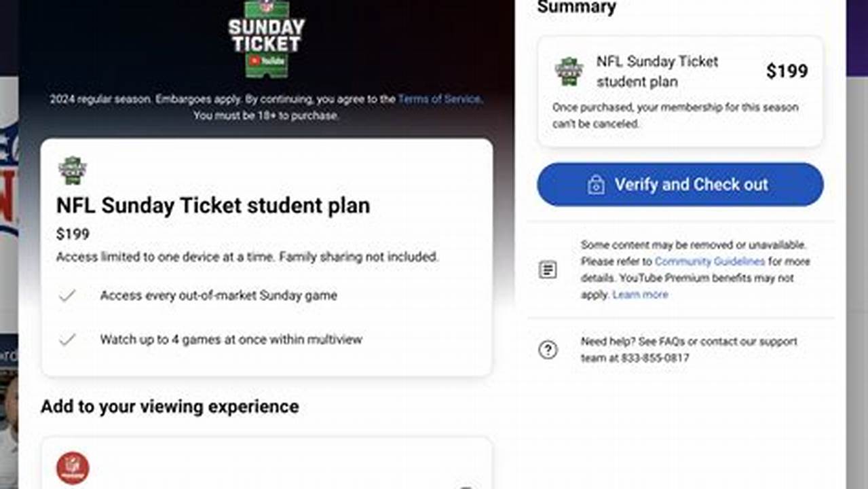868x489 pixels.
Task: Click the document icon beside the content notice
Action: click(x=548, y=269)
